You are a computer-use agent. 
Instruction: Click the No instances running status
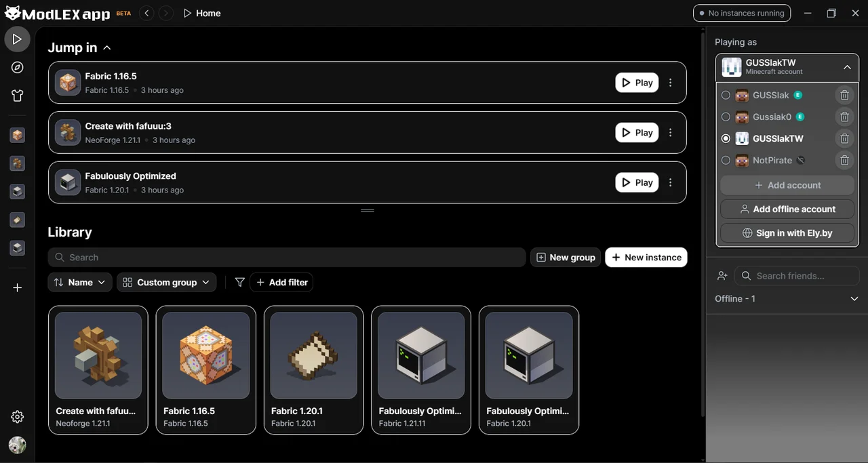point(742,13)
